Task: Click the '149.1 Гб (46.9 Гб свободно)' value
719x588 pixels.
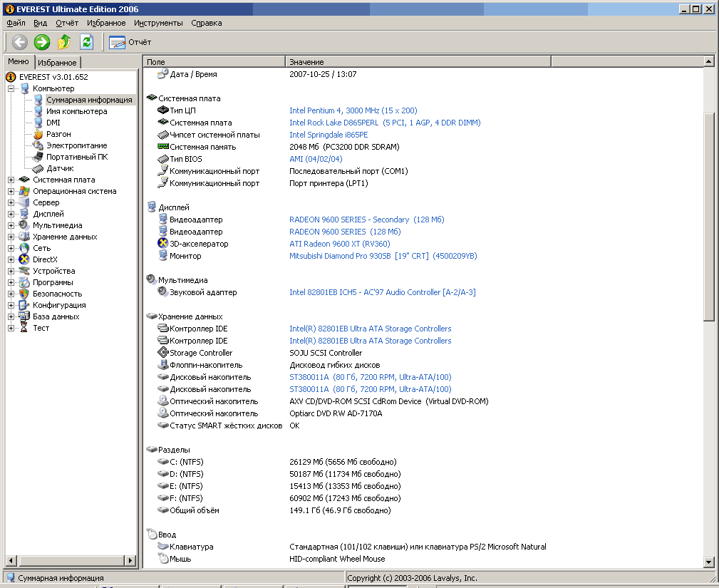Action: pos(340,510)
